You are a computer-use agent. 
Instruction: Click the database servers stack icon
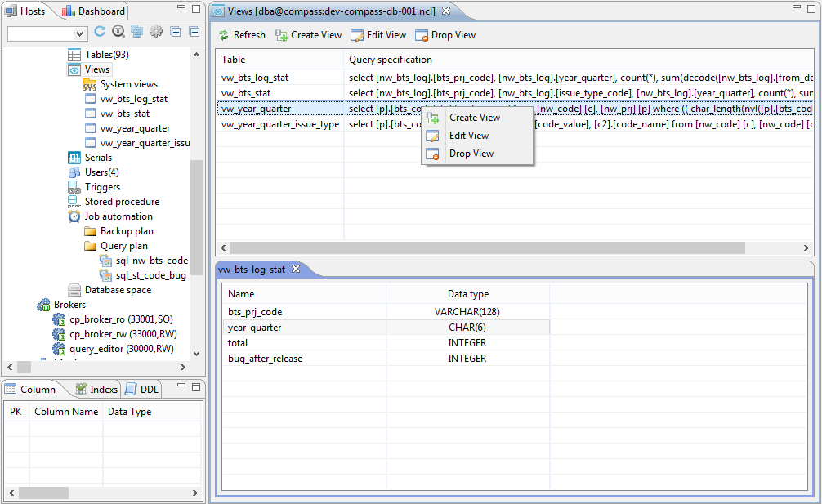pos(136,32)
